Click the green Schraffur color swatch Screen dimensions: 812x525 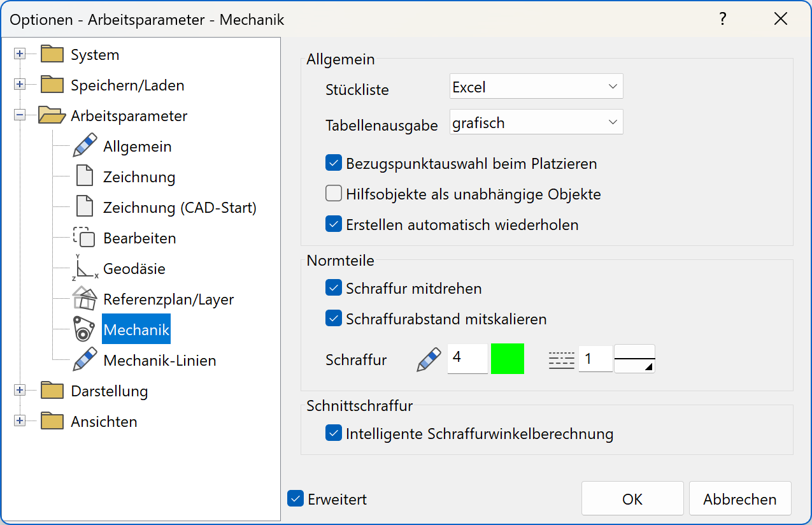pyautogui.click(x=507, y=359)
